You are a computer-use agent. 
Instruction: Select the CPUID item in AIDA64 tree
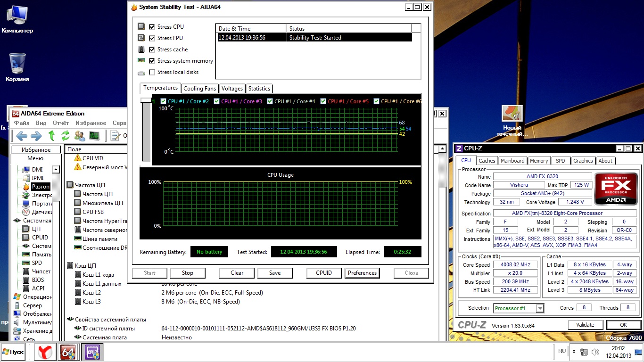40,238
